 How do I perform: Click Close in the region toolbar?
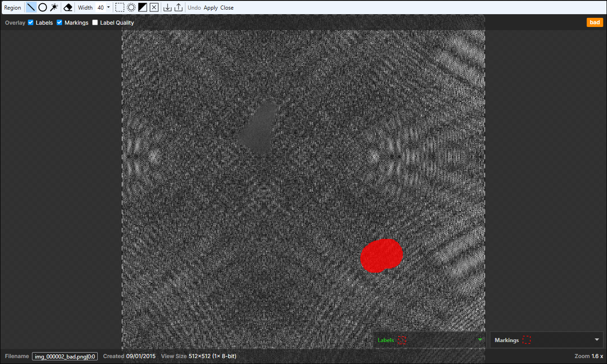227,8
